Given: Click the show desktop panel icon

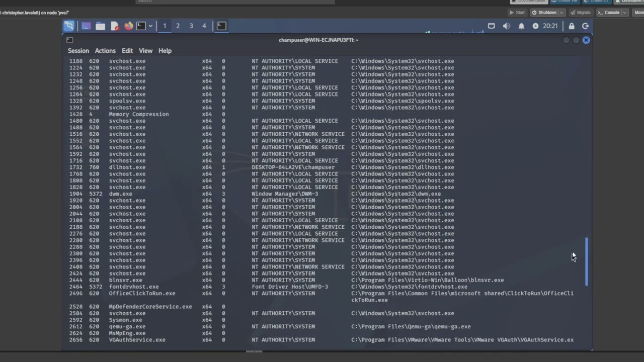Looking at the screenshot, I should pos(86,26).
